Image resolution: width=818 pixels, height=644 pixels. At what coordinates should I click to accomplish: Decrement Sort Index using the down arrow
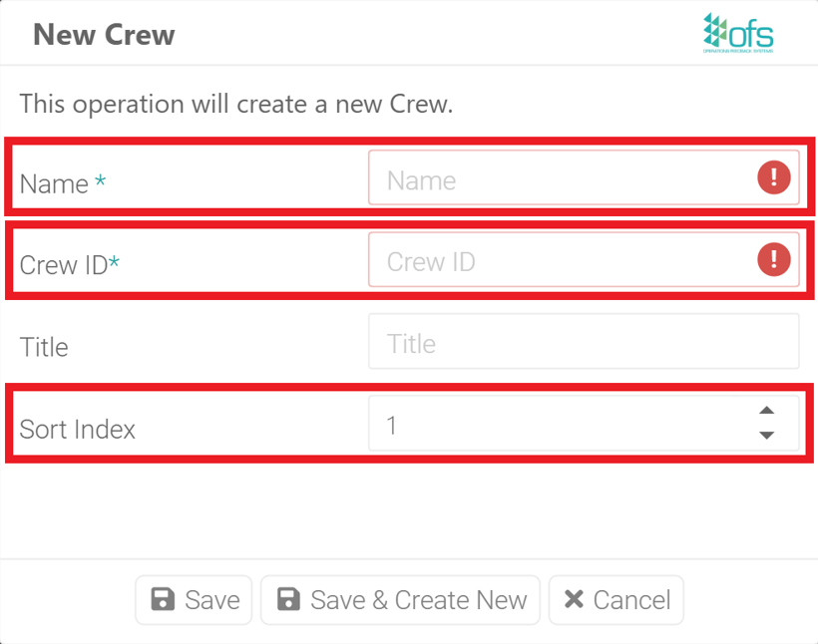[x=766, y=434]
